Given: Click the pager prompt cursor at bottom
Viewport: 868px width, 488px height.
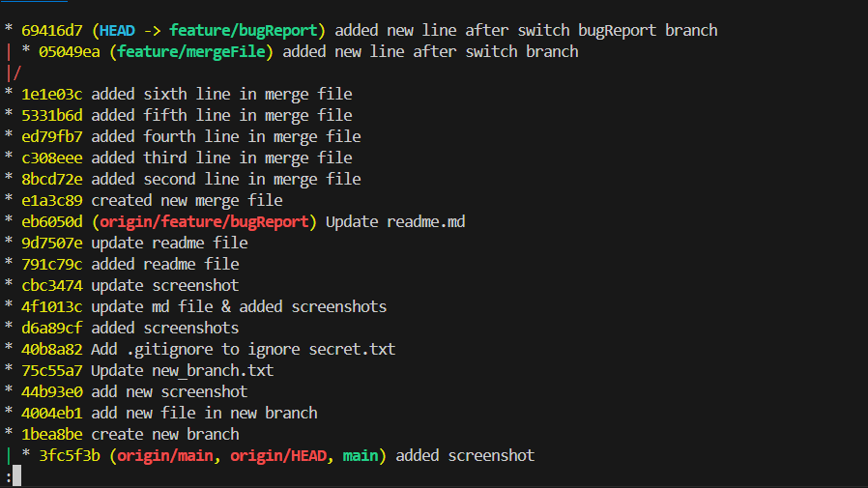Looking at the screenshot, I should 16,475.
